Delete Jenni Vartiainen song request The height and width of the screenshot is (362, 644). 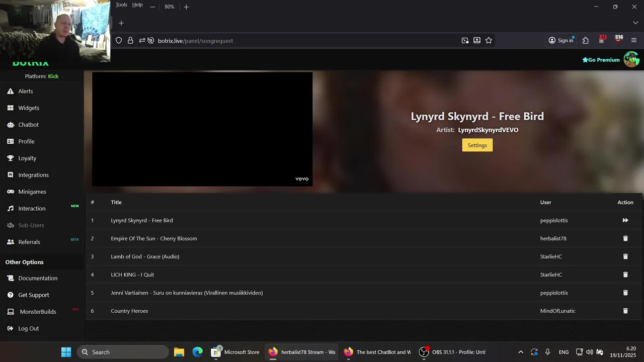tap(625, 293)
